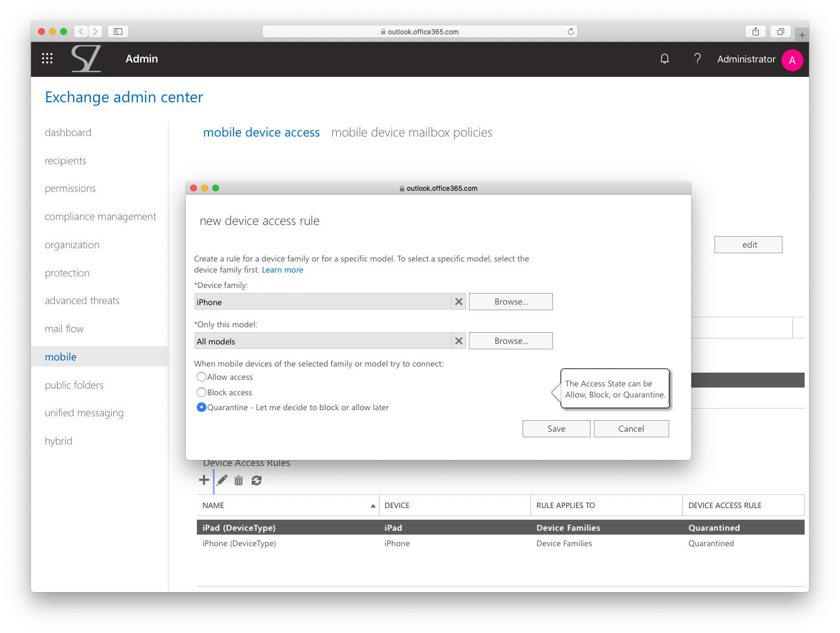Viewport: 840px width, 633px height.
Task: Open the Safari share button
Action: click(x=755, y=32)
